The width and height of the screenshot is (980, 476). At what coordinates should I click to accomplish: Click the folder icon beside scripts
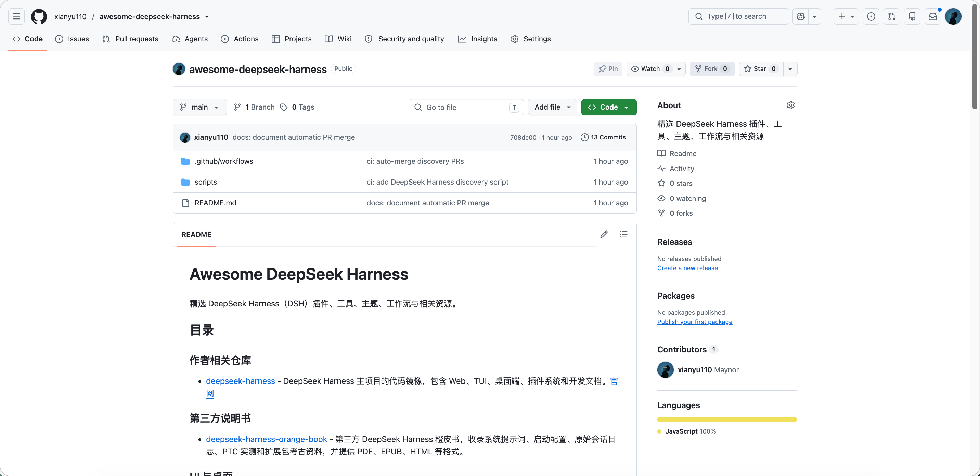point(186,182)
